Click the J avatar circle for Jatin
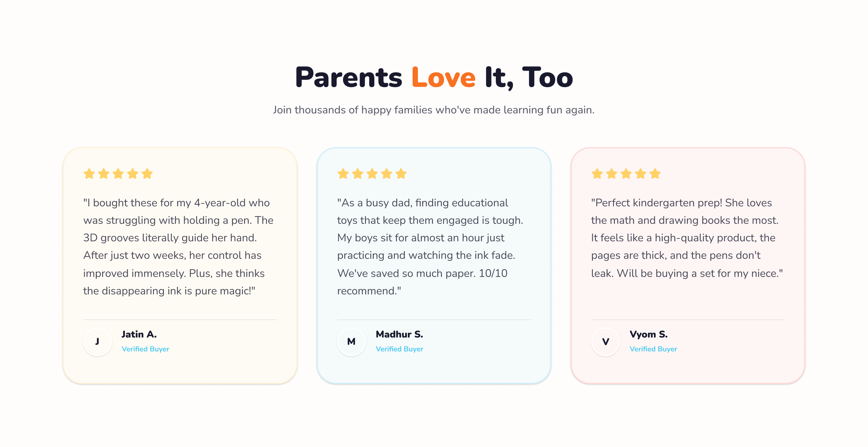Screen dimensions: 868x447 97,341
